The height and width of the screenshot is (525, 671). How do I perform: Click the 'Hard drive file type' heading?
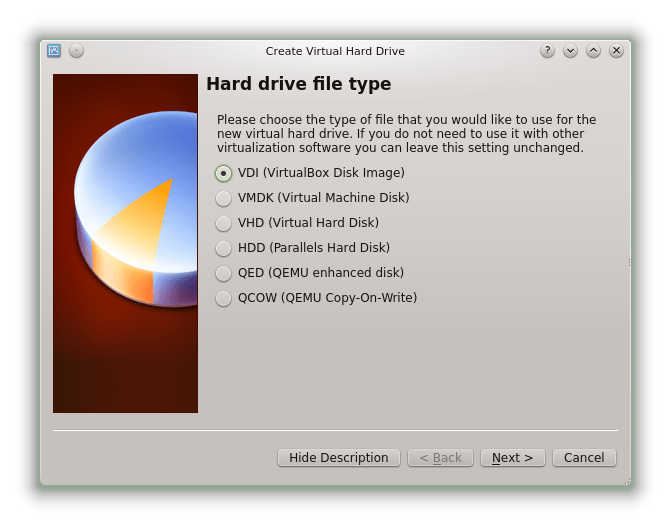(299, 84)
